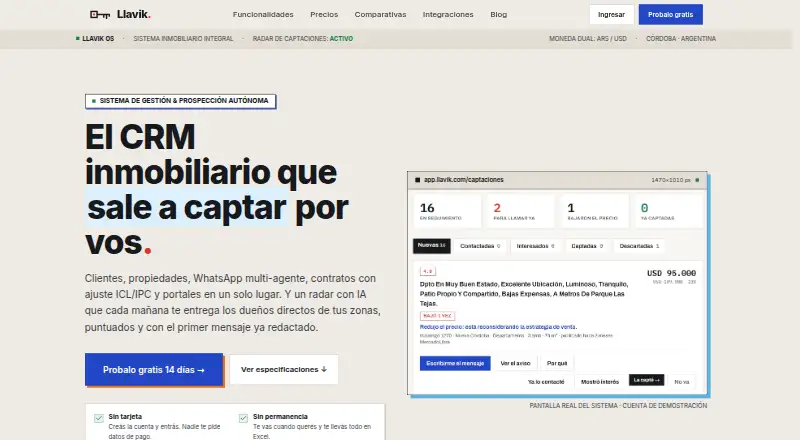Click LLAVIK OS in the status strip
Screen dimensions: 800x440
[x=98, y=39]
